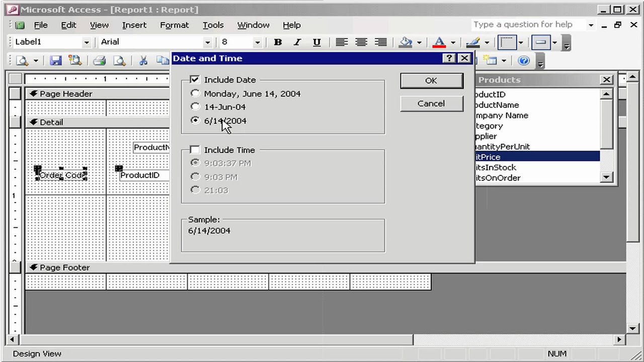Open the View menu
644x362 pixels.
pos(99,25)
